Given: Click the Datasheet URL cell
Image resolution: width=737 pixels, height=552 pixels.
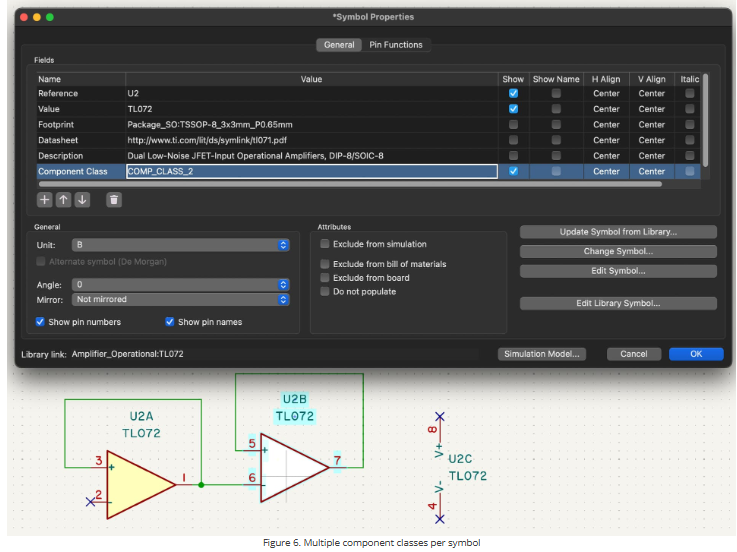Looking at the screenshot, I should click(312, 140).
